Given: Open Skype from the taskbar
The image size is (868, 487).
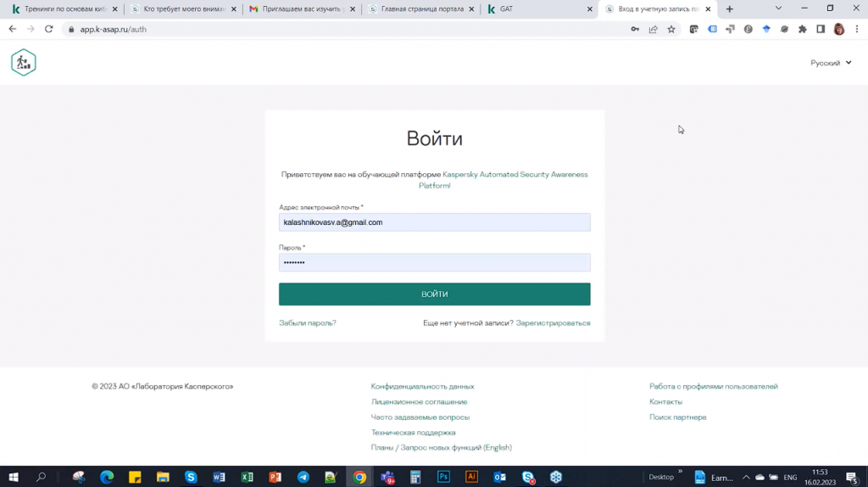Looking at the screenshot, I should point(191,477).
